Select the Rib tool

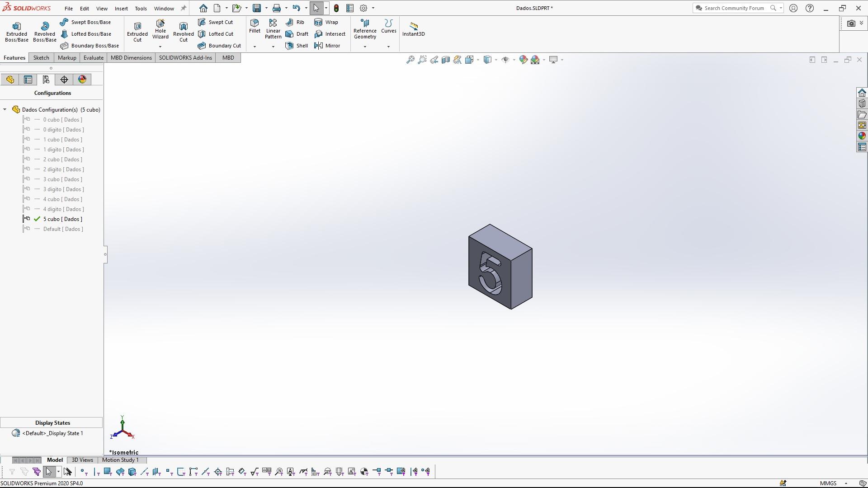pyautogui.click(x=295, y=22)
